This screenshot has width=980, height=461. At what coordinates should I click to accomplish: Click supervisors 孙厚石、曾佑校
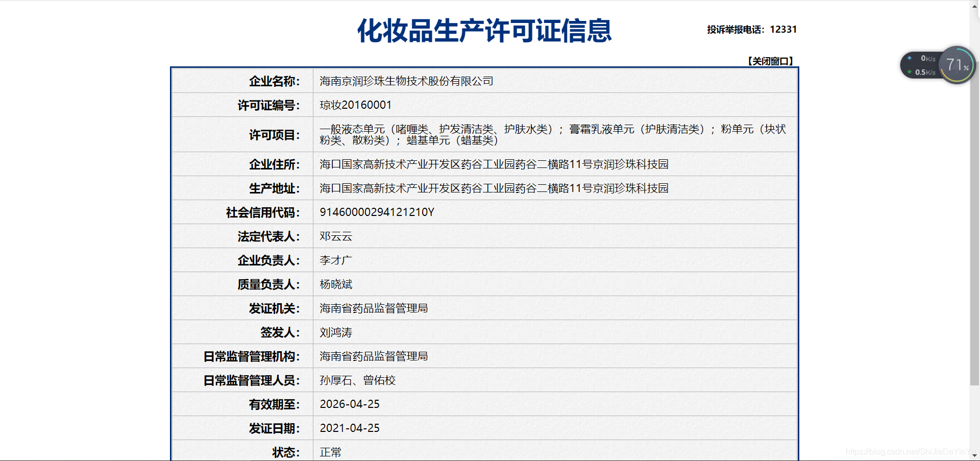pos(358,380)
